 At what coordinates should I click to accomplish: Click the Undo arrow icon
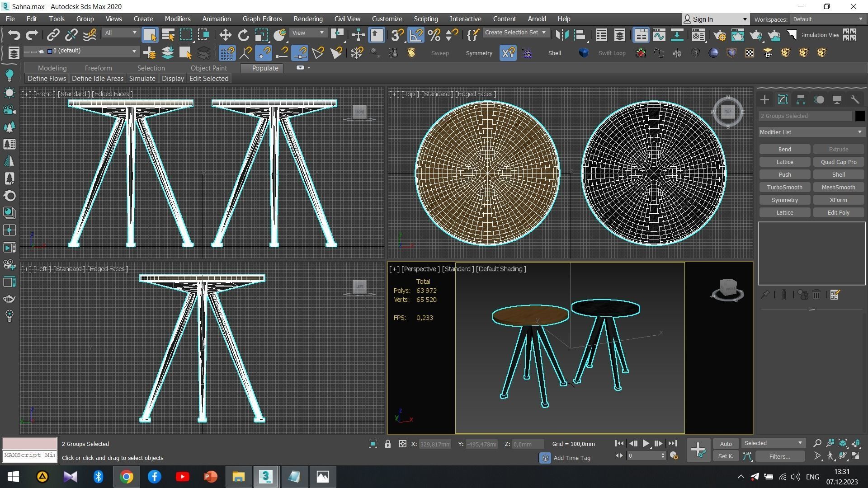coord(14,35)
